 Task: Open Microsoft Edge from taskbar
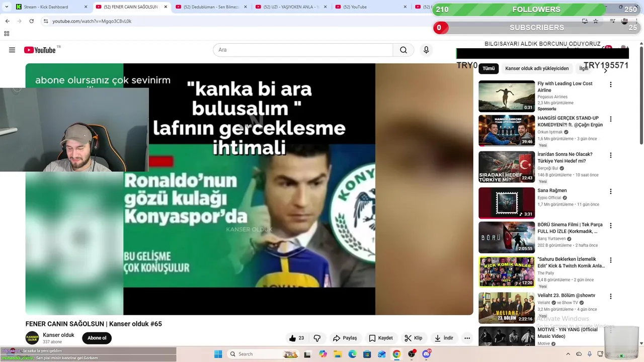tap(352, 354)
